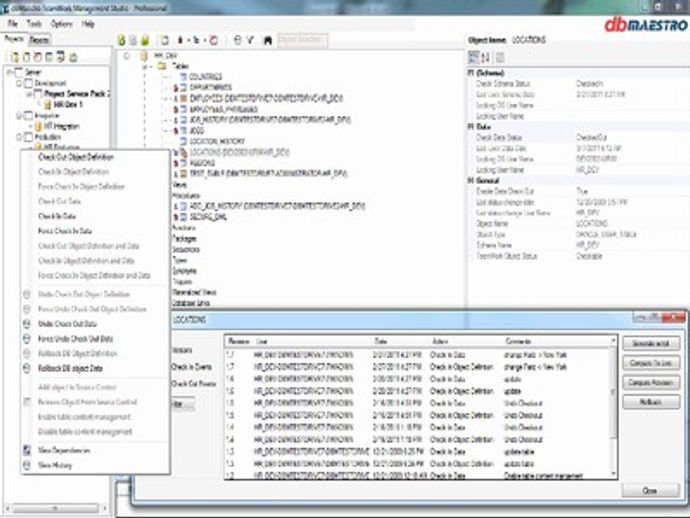Click the grey padlock icon between green padlocks
The height and width of the screenshot is (518, 690).
tap(133, 40)
